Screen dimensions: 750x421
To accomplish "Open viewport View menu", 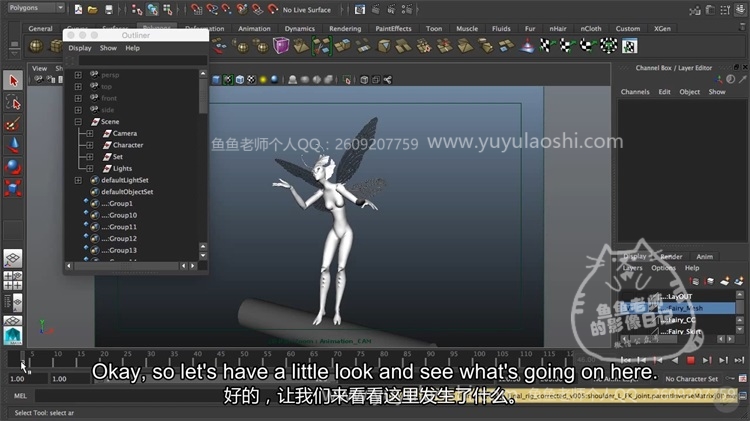I will pyautogui.click(x=39, y=68).
